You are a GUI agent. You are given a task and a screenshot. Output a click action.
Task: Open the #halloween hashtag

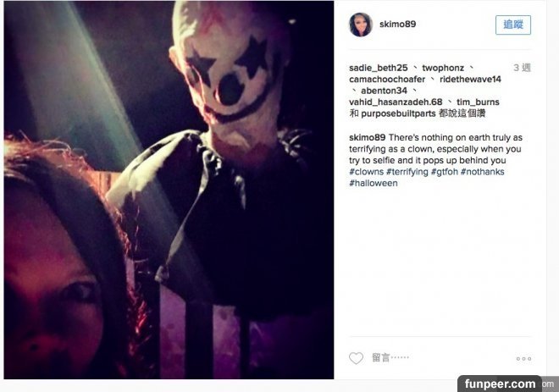374,183
